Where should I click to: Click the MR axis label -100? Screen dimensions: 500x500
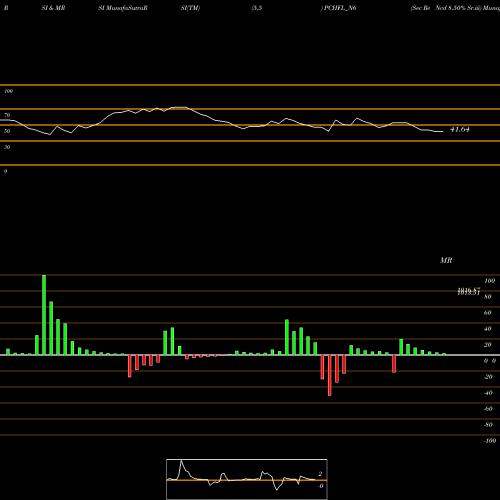point(490,441)
